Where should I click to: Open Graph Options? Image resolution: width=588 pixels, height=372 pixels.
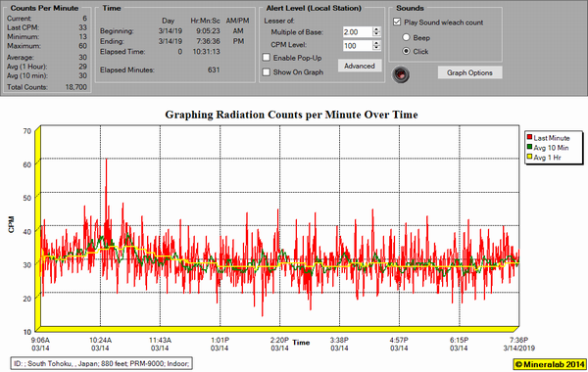coord(469,72)
